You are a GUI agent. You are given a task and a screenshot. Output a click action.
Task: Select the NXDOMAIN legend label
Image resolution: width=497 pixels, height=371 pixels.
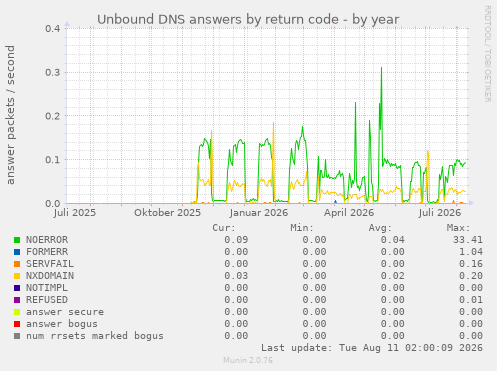(x=50, y=276)
